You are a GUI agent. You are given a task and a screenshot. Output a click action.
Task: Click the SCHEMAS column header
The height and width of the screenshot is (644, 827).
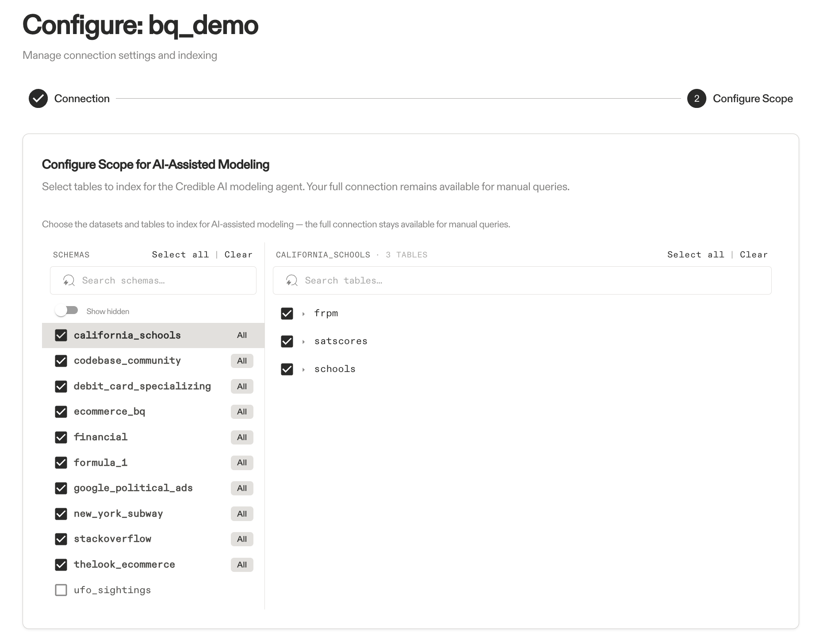tap(71, 255)
